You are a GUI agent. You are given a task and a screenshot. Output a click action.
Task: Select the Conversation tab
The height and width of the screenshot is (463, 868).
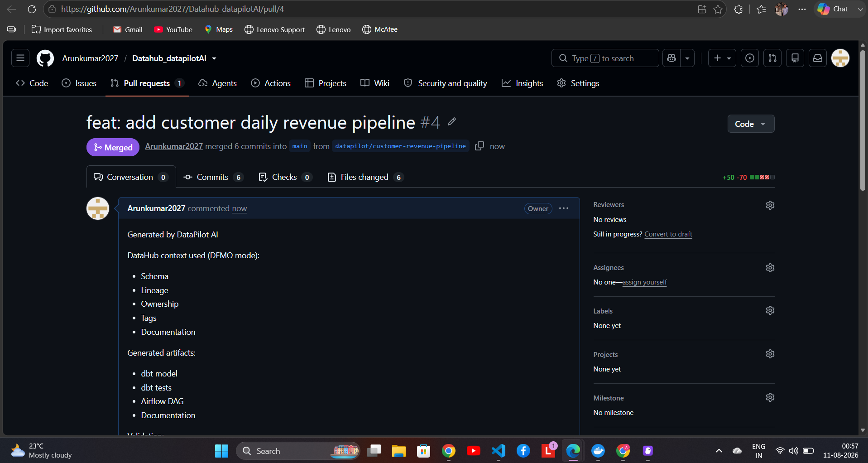click(x=131, y=177)
